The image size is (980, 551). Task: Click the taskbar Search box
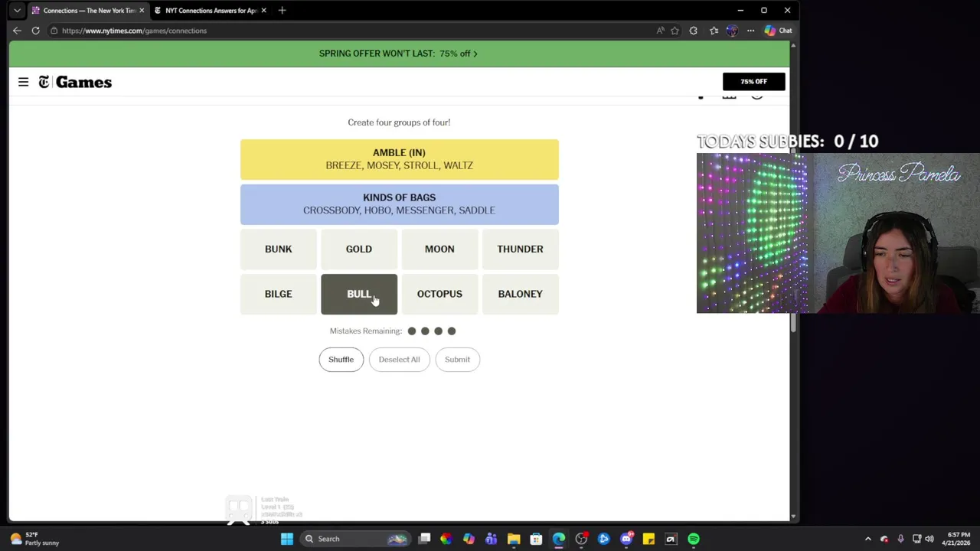(354, 539)
